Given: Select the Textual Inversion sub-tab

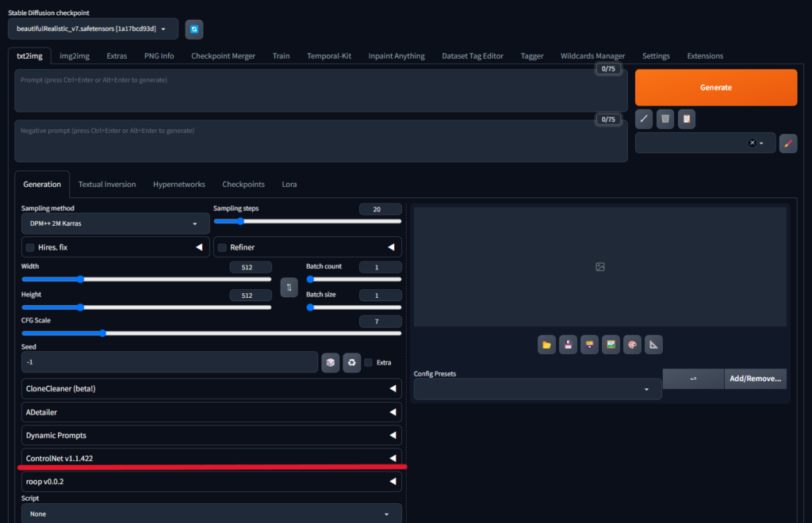Looking at the screenshot, I should pos(107,184).
